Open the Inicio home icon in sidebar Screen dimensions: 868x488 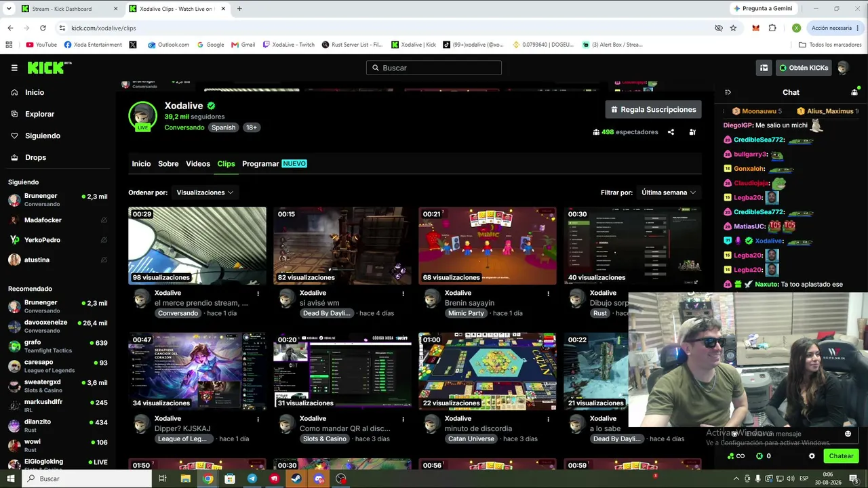click(x=14, y=92)
